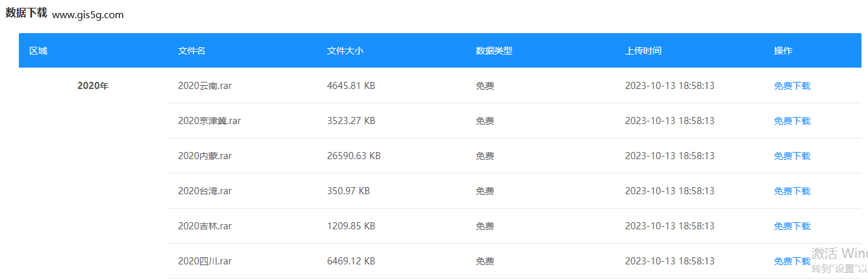
Task: Click file size 4645.81 KB
Action: 351,86
